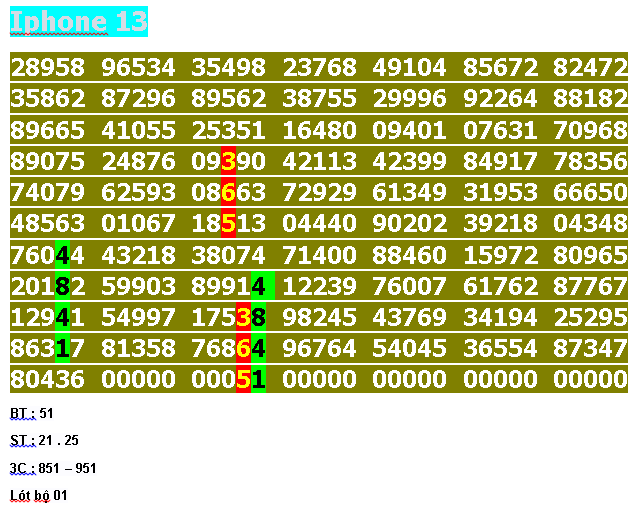Click the number 96534

pyautogui.click(x=138, y=67)
